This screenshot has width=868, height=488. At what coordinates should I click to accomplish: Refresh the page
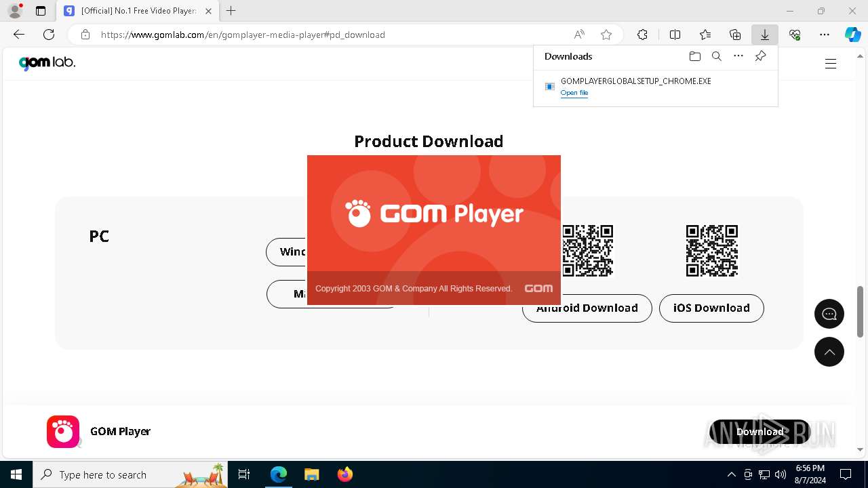[x=49, y=35]
